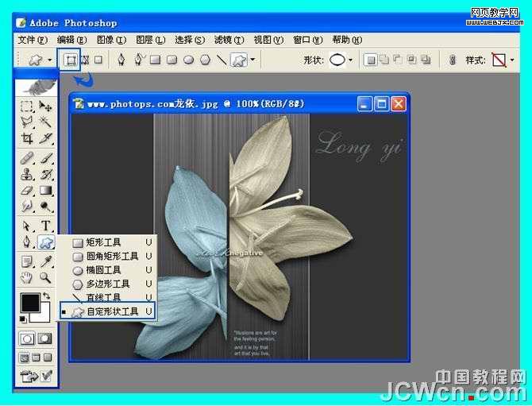The image size is (532, 406).
Task: Select the Healing Brush tool
Action: click(26, 158)
